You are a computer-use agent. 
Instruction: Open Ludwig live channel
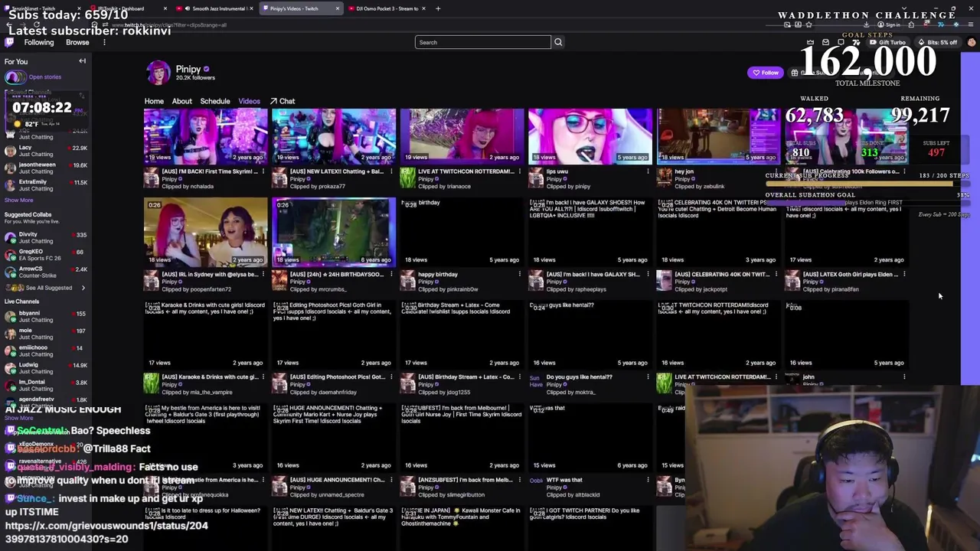pos(46,368)
